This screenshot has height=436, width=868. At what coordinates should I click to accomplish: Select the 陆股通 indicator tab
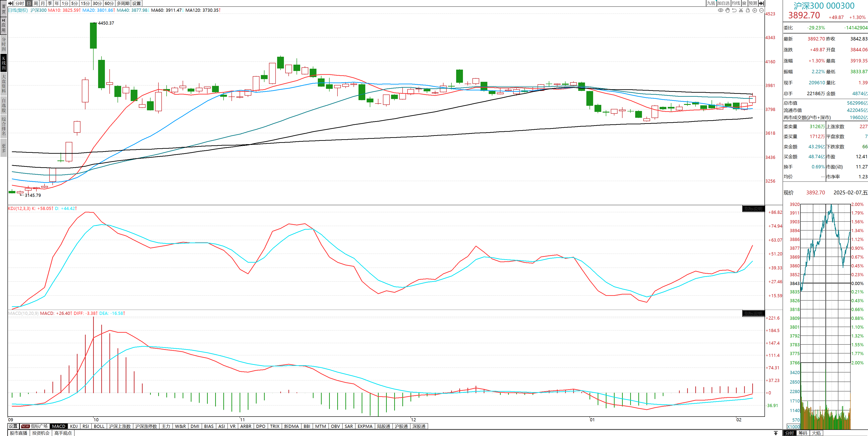(383, 426)
